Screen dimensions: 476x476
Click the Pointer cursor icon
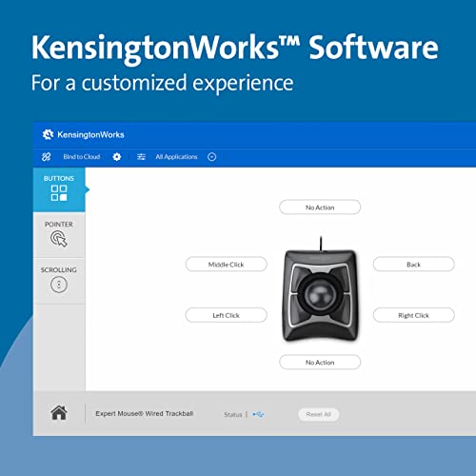coord(59,239)
